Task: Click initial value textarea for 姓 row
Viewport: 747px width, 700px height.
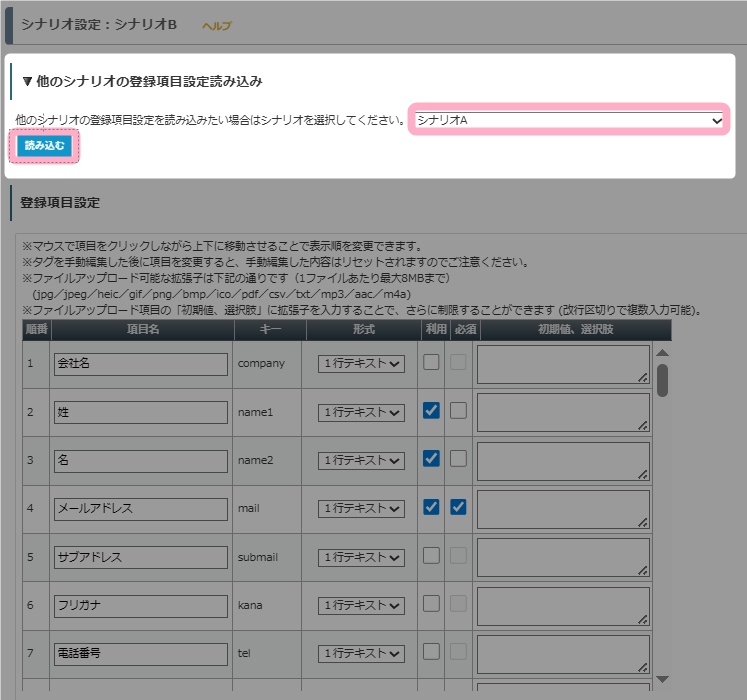Action: pyautogui.click(x=563, y=413)
